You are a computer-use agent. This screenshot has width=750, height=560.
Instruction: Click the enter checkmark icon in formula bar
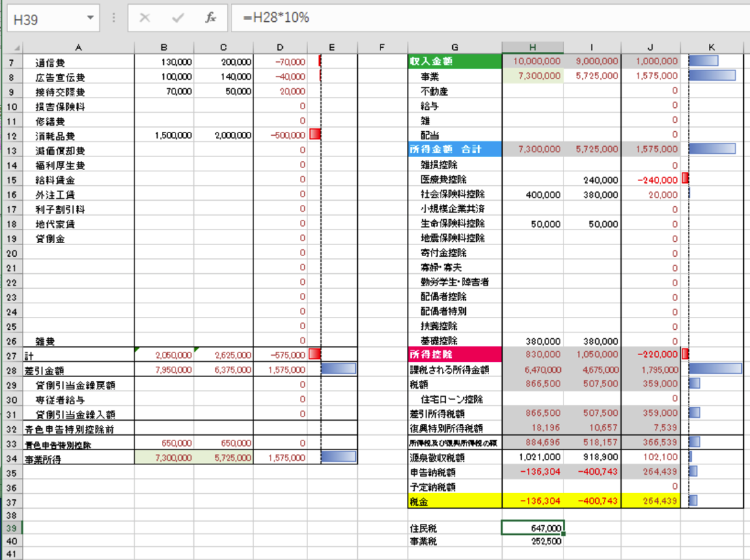pos(178,18)
